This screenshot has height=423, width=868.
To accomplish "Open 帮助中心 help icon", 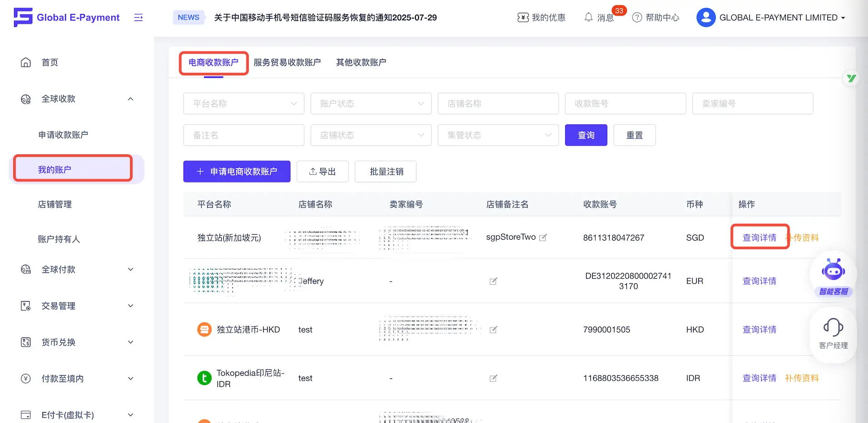I will [637, 17].
